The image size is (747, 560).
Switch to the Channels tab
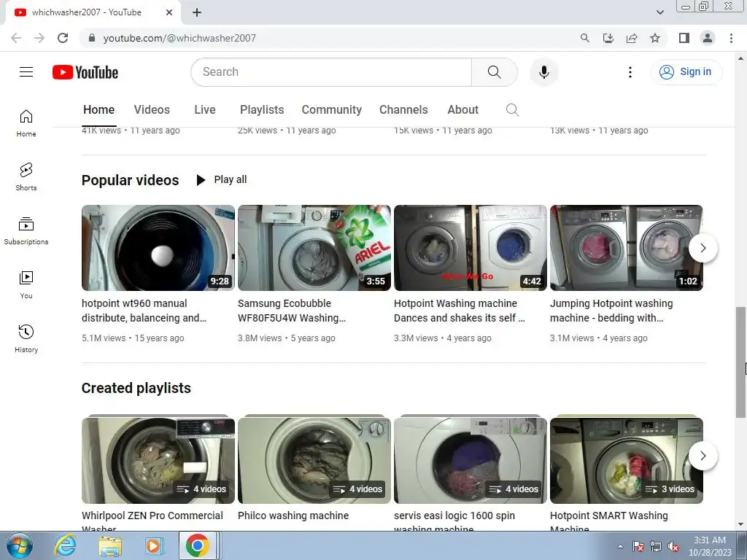coord(403,110)
